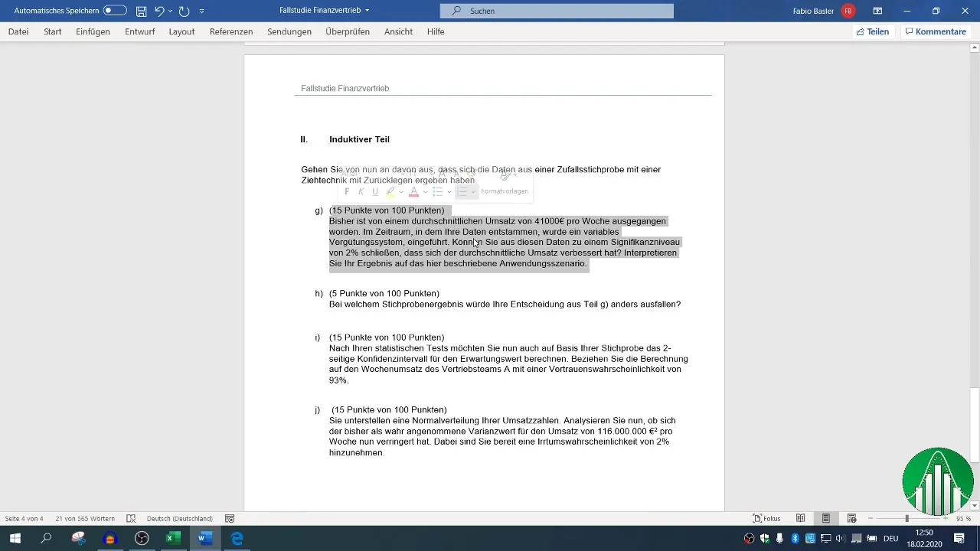Viewport: 980px width, 551px height.
Task: Click the 95 % zoom level
Action: tap(963, 518)
